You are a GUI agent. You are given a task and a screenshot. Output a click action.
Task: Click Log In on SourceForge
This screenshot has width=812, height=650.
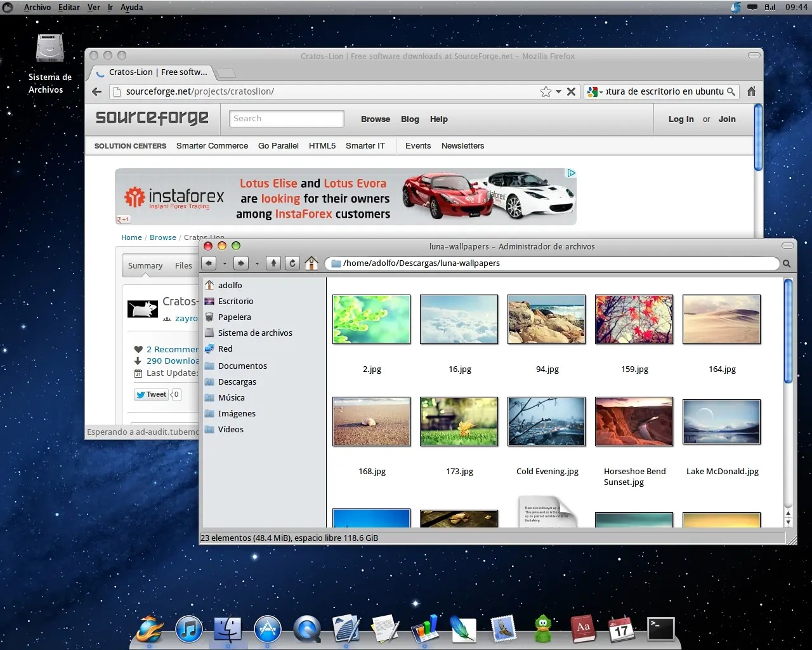[681, 119]
